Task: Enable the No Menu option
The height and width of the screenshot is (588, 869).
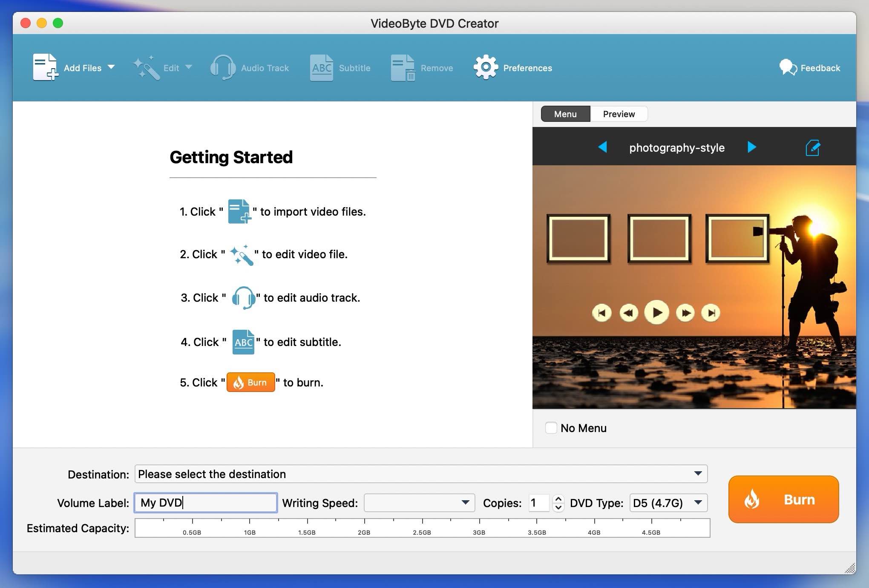Action: pyautogui.click(x=551, y=428)
